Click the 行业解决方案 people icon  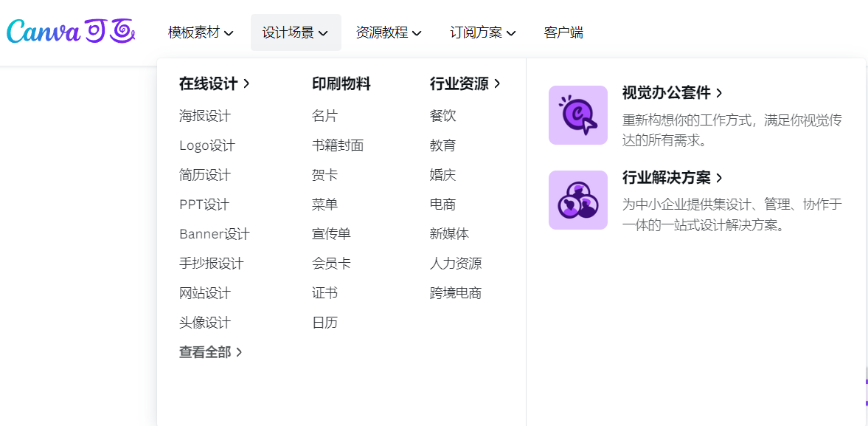click(577, 200)
